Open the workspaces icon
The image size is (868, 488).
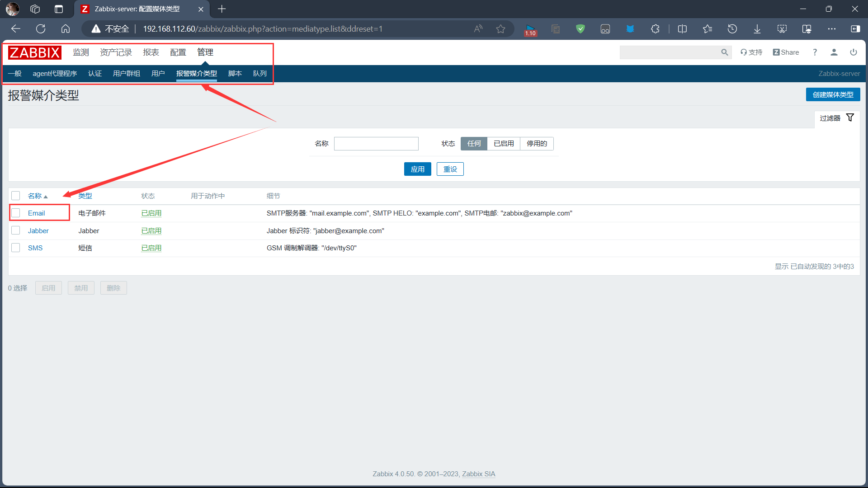click(35, 9)
